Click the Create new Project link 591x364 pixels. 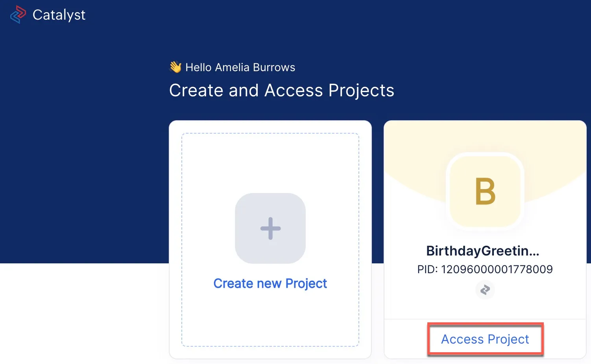270,283
